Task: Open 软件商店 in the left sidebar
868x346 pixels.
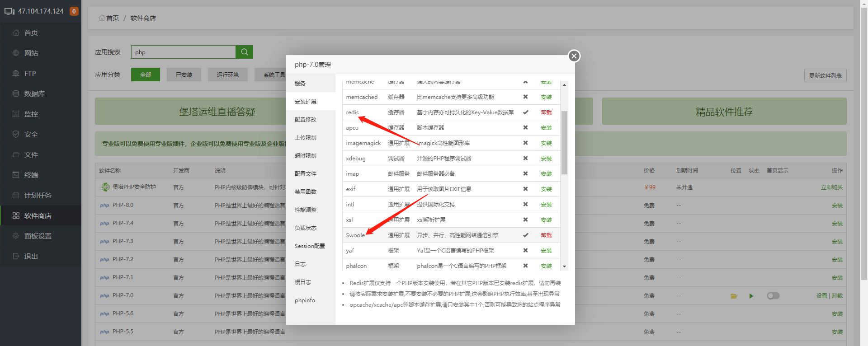Action: click(38, 216)
